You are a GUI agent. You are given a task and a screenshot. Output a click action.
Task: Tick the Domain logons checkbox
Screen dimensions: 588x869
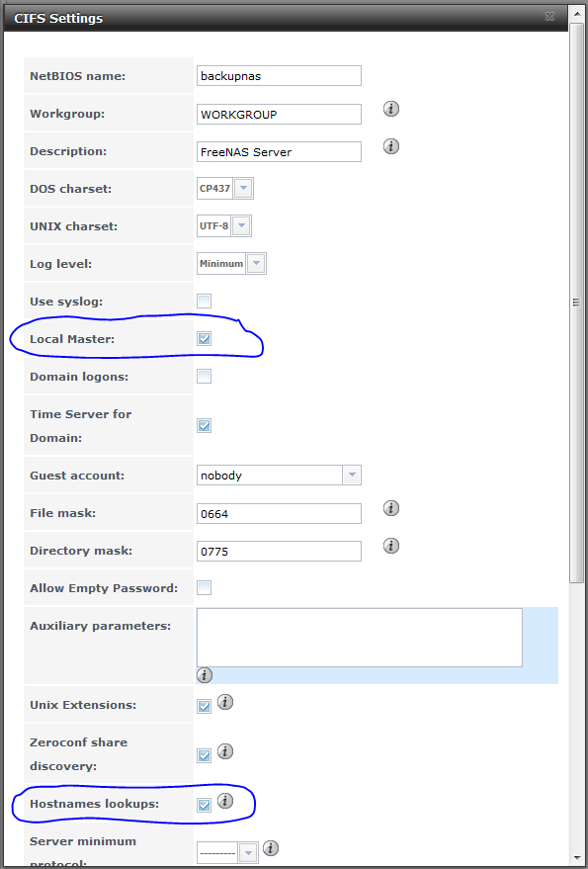pyautogui.click(x=204, y=377)
